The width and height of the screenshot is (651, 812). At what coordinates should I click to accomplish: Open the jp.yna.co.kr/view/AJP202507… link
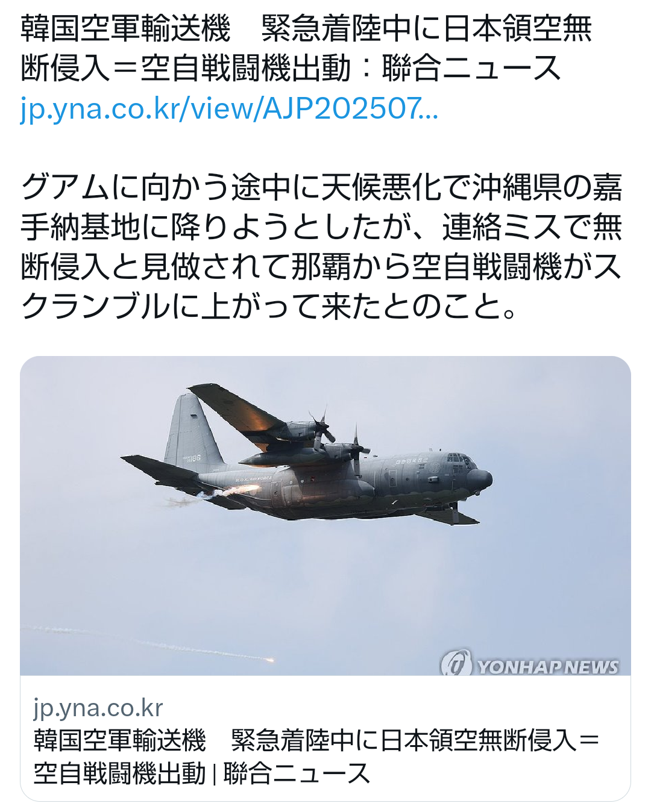[229, 109]
